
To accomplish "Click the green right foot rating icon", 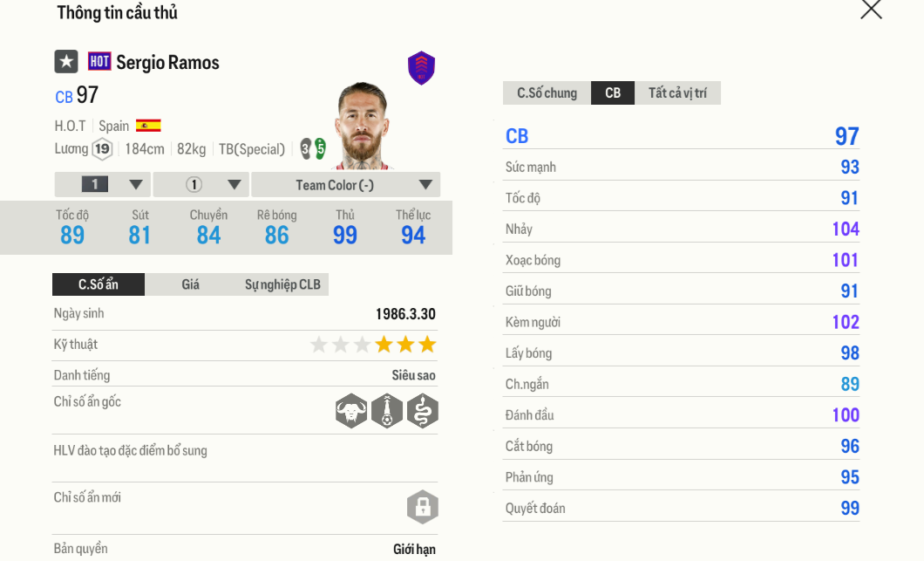I will (x=320, y=148).
